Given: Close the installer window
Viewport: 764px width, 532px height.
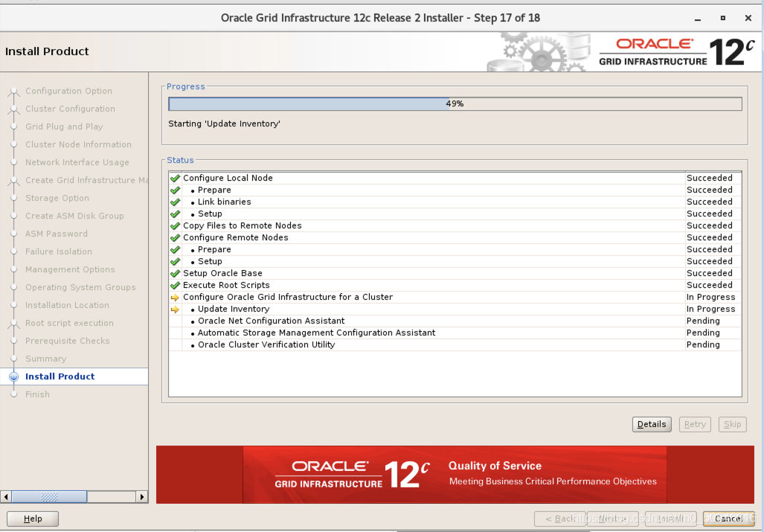Looking at the screenshot, I should pos(748,18).
